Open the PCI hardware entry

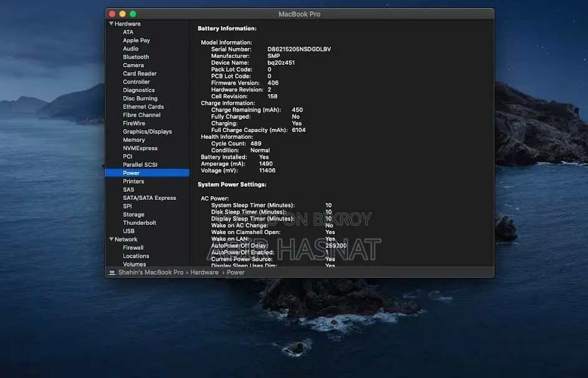pyautogui.click(x=127, y=156)
